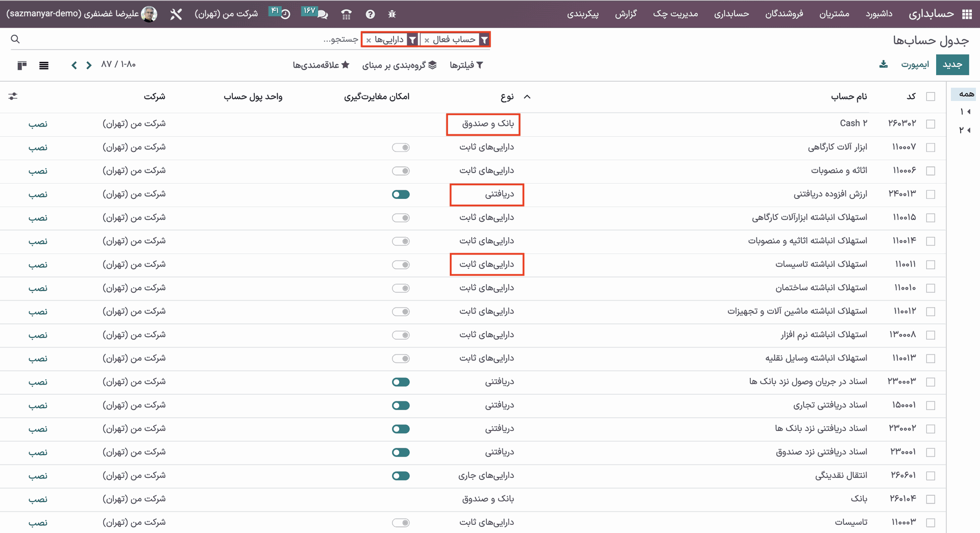
Task: Toggle reconciliation for اسناد دریافتنی تجاری
Action: 401,405
